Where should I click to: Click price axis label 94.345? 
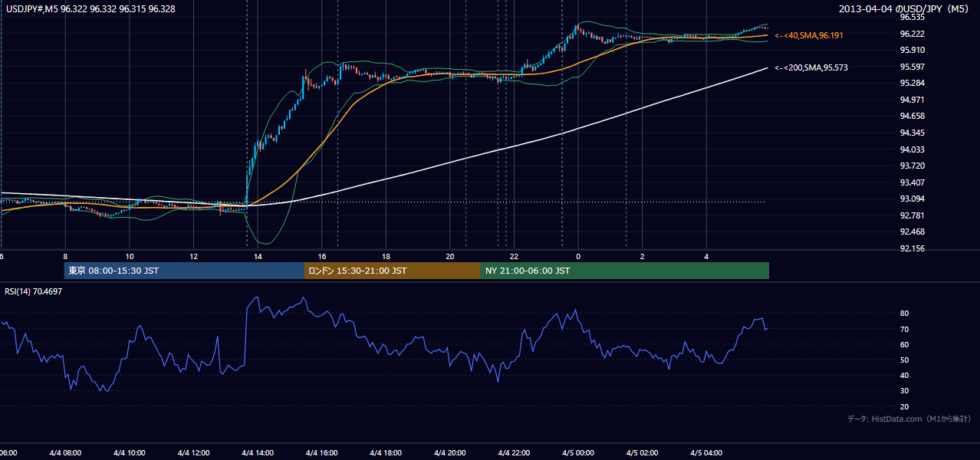[912, 133]
